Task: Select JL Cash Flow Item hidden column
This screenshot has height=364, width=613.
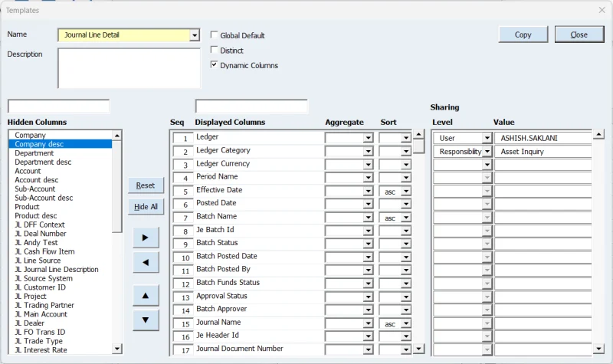Action: [x=61, y=251]
